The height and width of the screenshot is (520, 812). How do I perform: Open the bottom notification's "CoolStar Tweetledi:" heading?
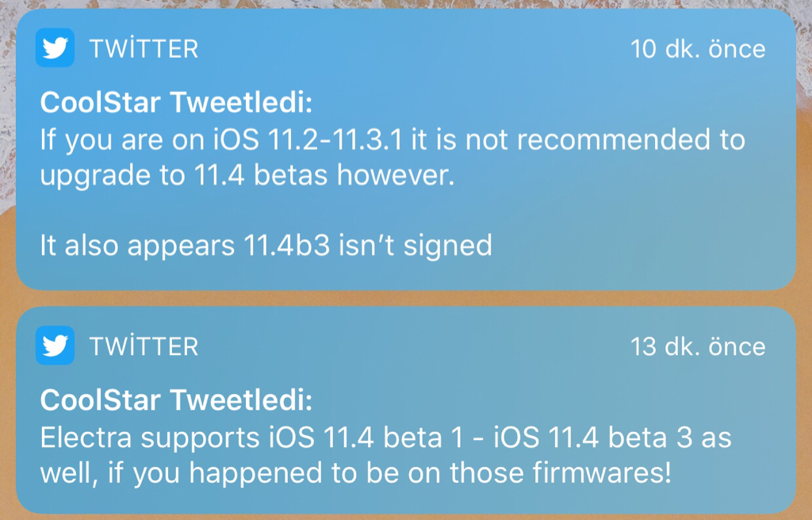[176, 400]
